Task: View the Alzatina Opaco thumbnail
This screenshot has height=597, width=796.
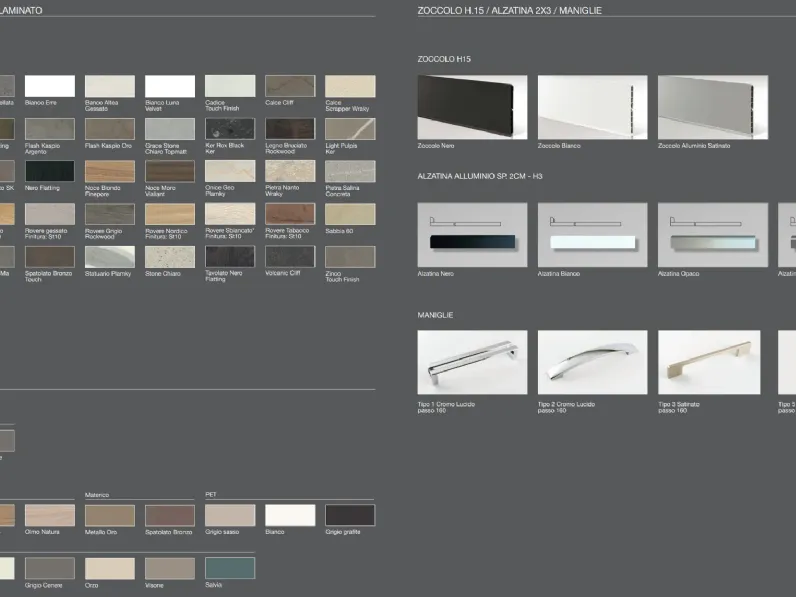Action: (x=713, y=235)
